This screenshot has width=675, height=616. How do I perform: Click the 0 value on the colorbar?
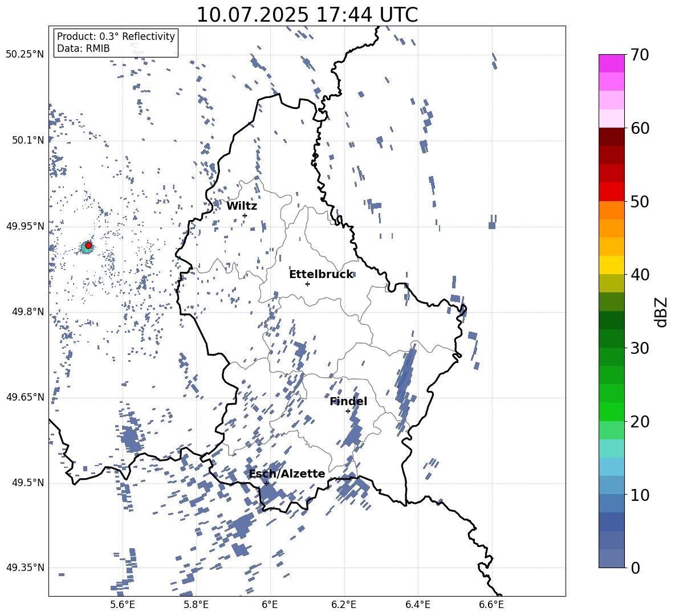(x=636, y=568)
